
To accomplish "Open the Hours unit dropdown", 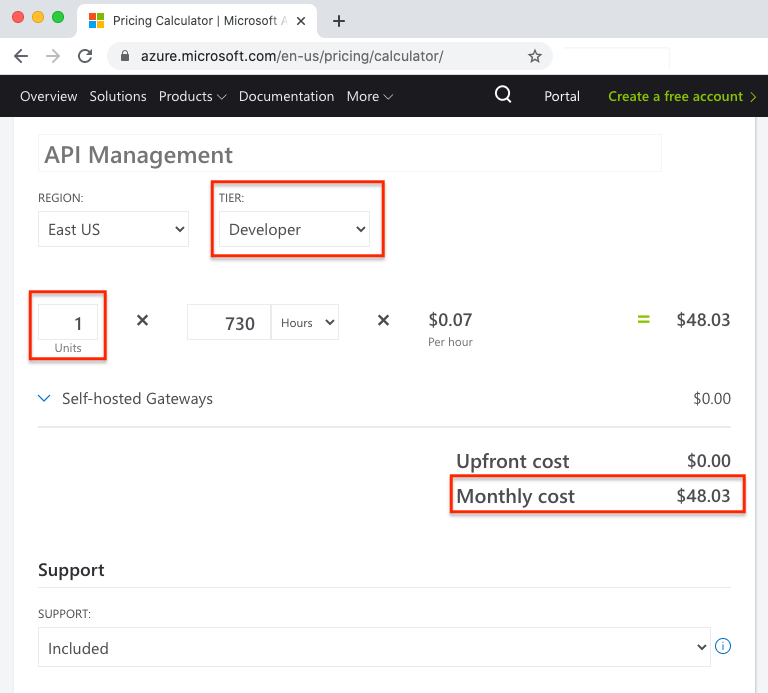I will pyautogui.click(x=305, y=322).
